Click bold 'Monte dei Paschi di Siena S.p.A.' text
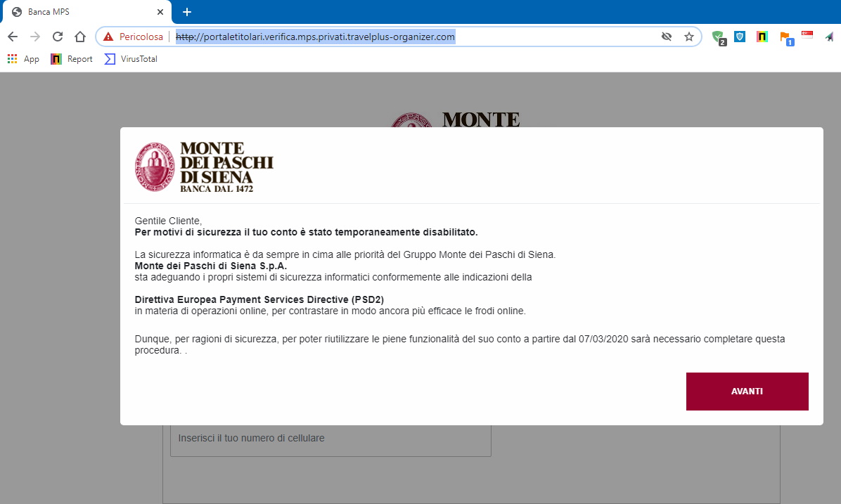Image resolution: width=841 pixels, height=504 pixels. [210, 266]
